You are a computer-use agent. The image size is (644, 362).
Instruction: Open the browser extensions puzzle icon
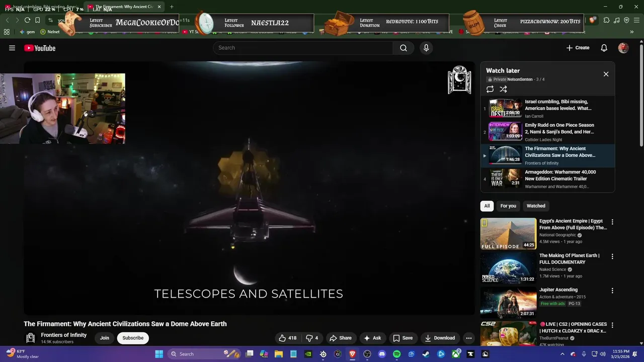point(606,20)
